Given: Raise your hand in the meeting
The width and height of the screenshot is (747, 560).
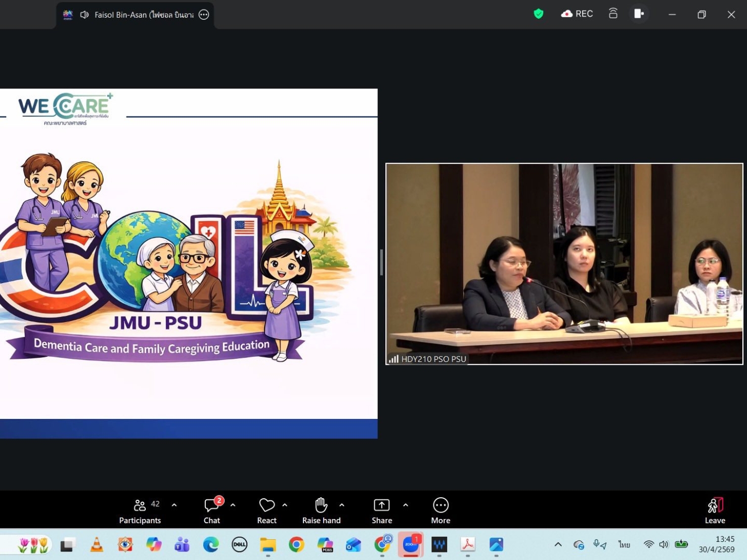Looking at the screenshot, I should pos(321,510).
